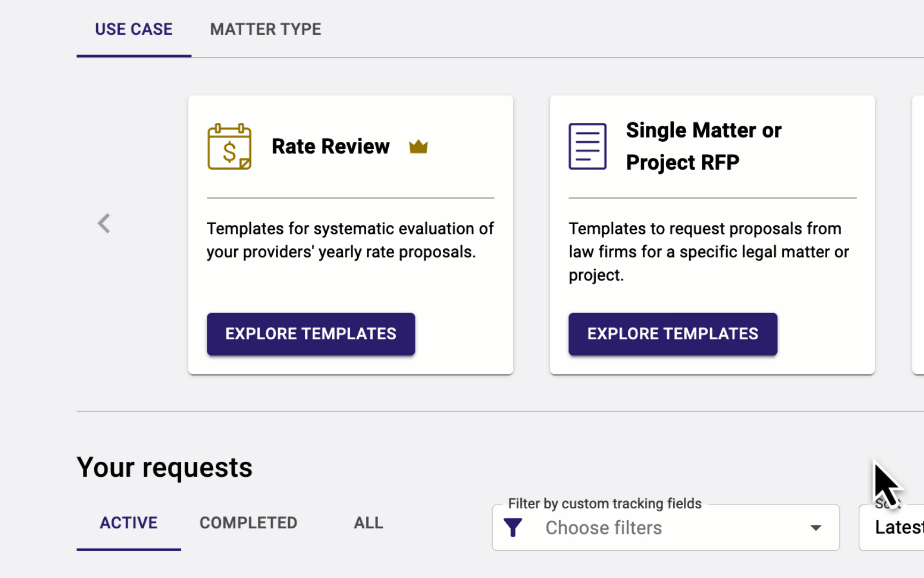The image size is (924, 578).
Task: Click the dollar symbol inside the calendar icon
Action: (x=229, y=151)
